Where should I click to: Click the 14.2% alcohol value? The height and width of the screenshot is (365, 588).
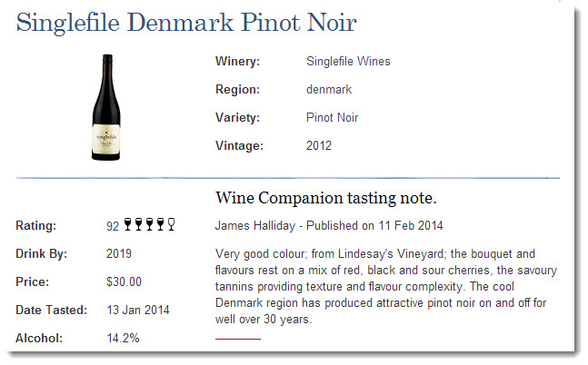pos(123,338)
